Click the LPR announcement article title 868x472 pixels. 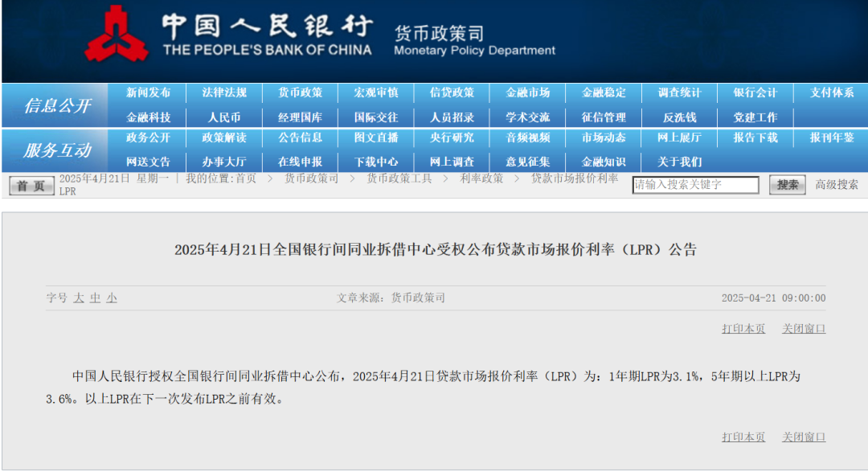(x=435, y=250)
